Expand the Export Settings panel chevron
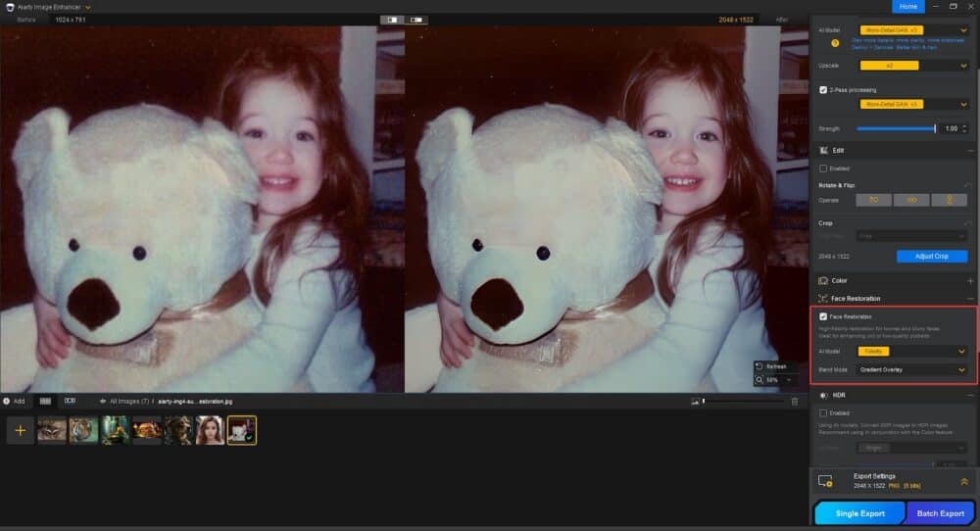 pyautogui.click(x=963, y=481)
